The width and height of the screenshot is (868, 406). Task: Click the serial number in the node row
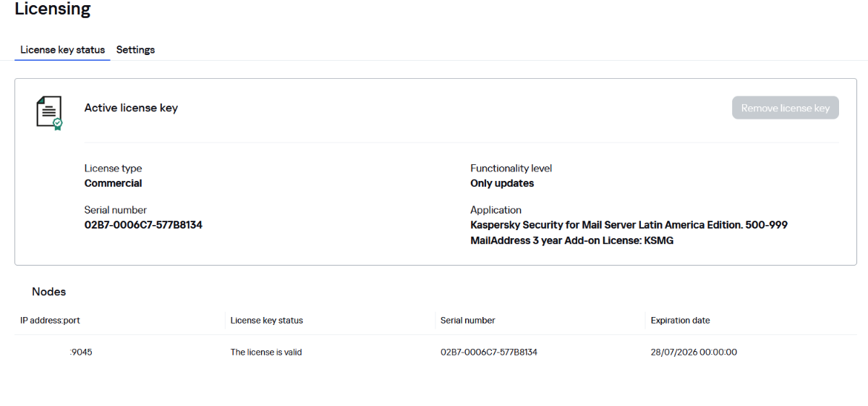[x=488, y=352]
